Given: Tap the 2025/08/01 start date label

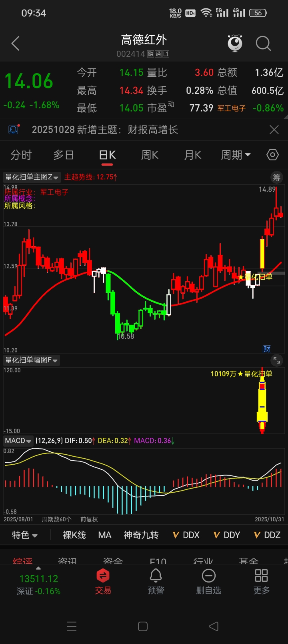Looking at the screenshot, I should 18,519.
